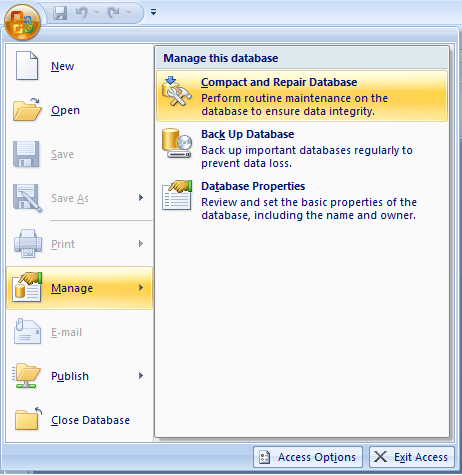This screenshot has width=462, height=475.
Task: Expand the Print submenu arrow
Action: (141, 244)
